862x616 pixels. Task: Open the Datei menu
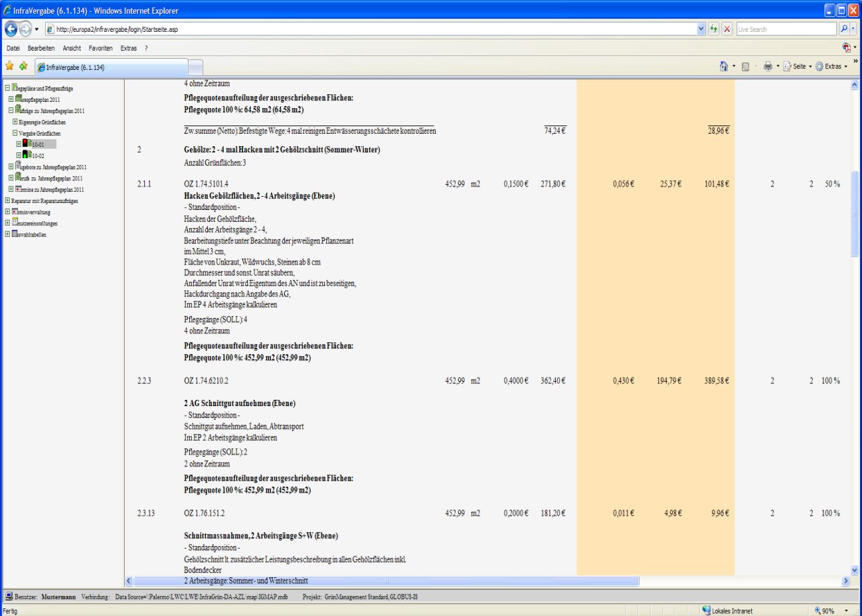pyautogui.click(x=15, y=49)
